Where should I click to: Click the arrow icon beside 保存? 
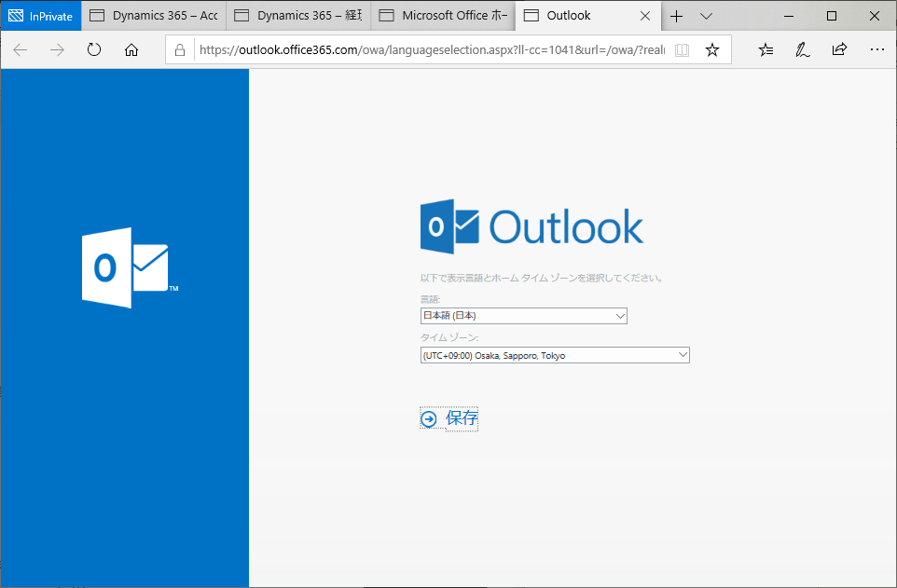pos(429,419)
